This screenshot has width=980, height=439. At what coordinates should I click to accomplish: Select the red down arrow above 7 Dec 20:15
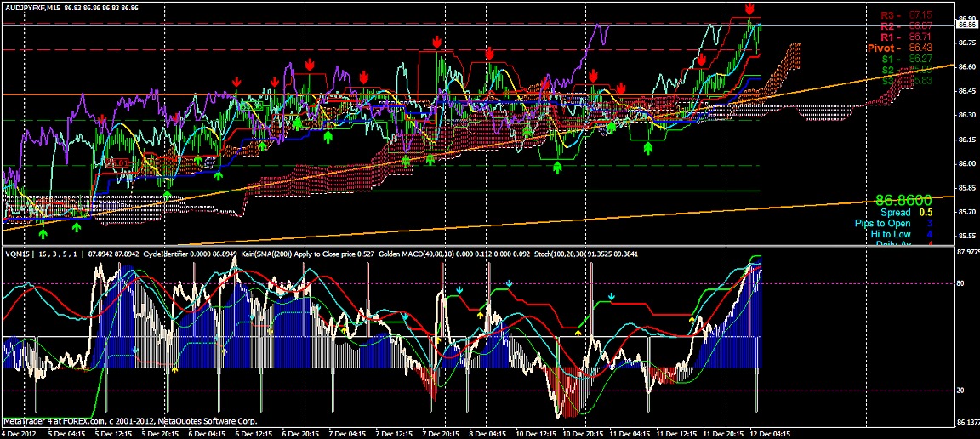pyautogui.click(x=436, y=42)
